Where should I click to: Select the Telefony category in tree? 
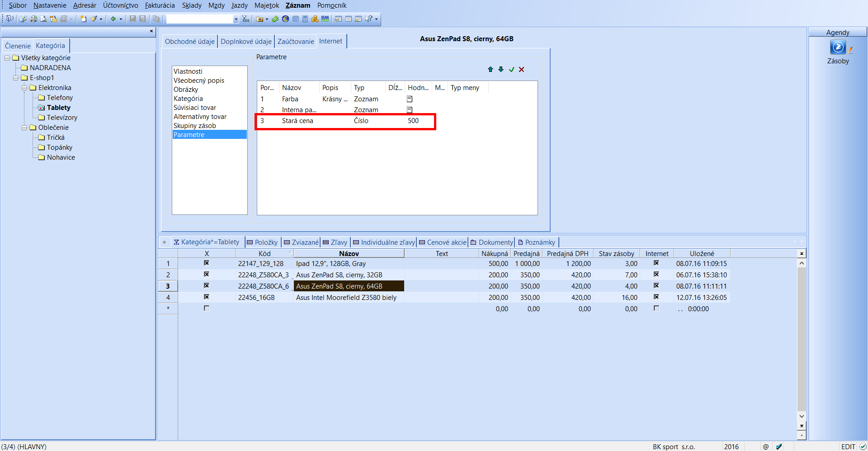pos(60,98)
